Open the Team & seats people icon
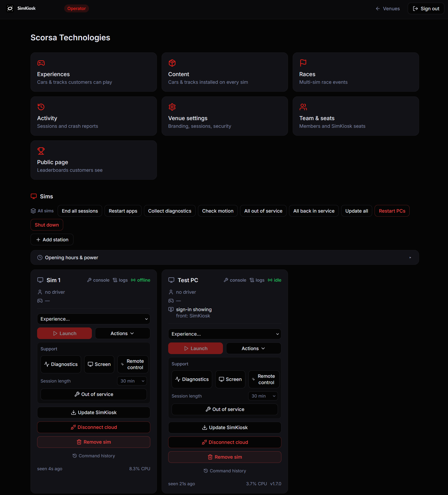The height and width of the screenshot is (495, 448). (x=303, y=107)
